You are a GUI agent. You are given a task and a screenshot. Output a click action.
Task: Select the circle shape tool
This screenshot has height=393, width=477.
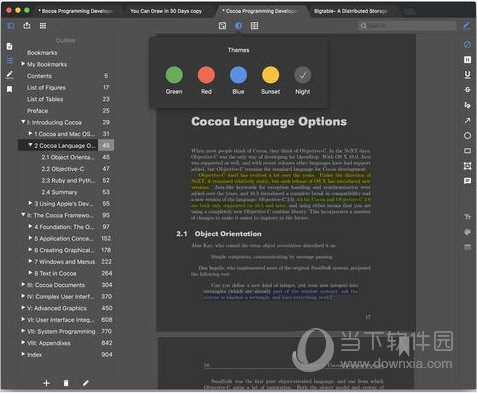pyautogui.click(x=467, y=136)
